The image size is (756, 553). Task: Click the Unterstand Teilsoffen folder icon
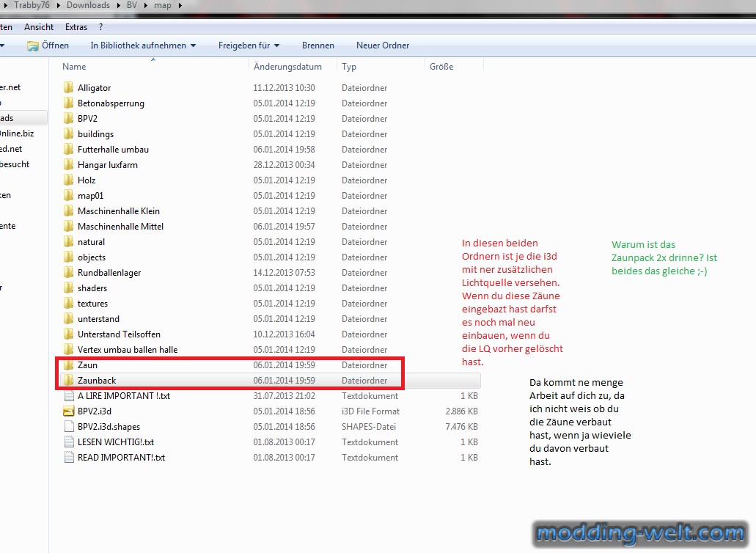click(68, 334)
